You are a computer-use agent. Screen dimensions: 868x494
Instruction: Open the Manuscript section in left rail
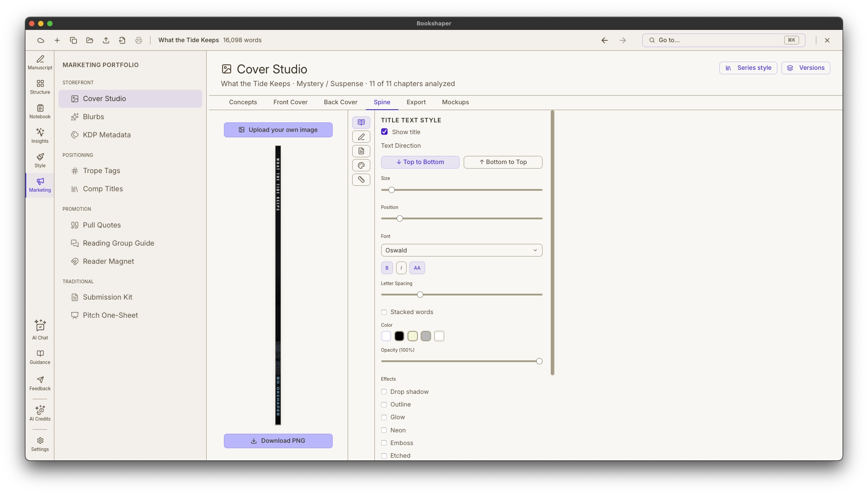pyautogui.click(x=40, y=63)
